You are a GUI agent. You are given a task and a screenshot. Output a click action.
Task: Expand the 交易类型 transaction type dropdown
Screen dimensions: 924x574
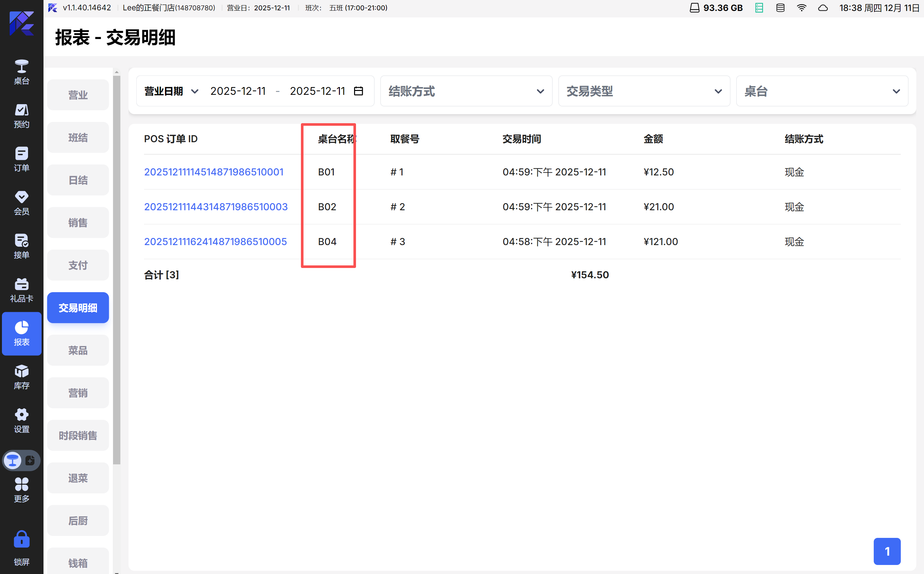point(644,91)
